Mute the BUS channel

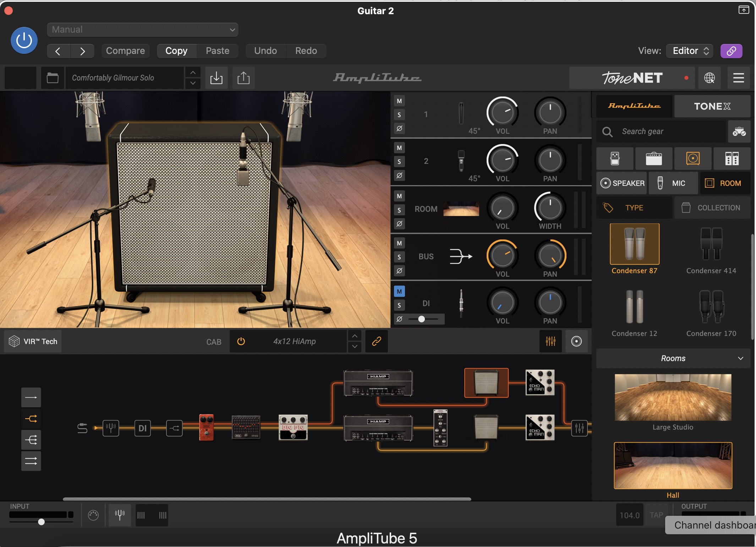tap(399, 243)
